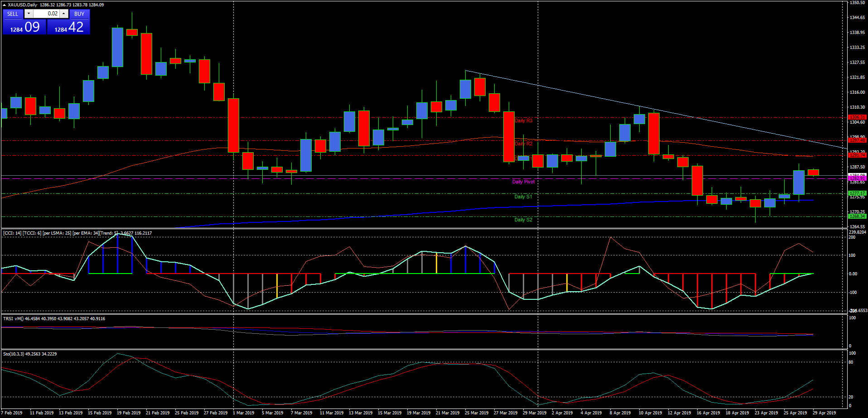Click the SELL button
The image size is (868, 418).
tap(13, 14)
